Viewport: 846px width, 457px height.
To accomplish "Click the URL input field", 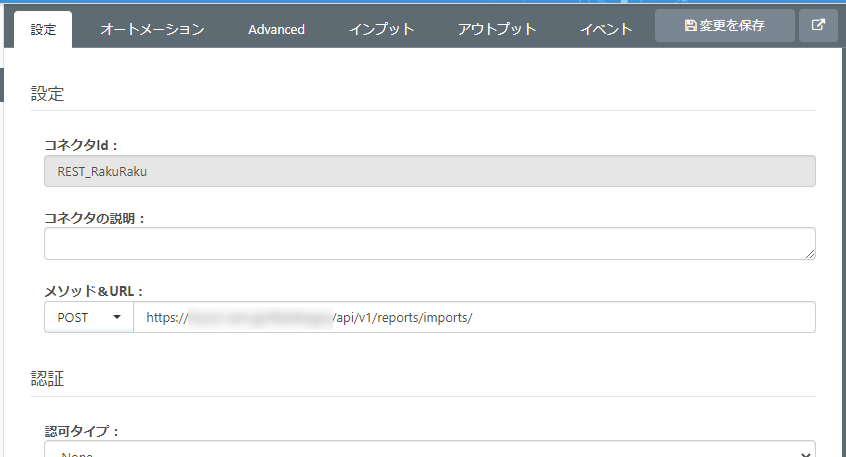I will pyautogui.click(x=474, y=317).
